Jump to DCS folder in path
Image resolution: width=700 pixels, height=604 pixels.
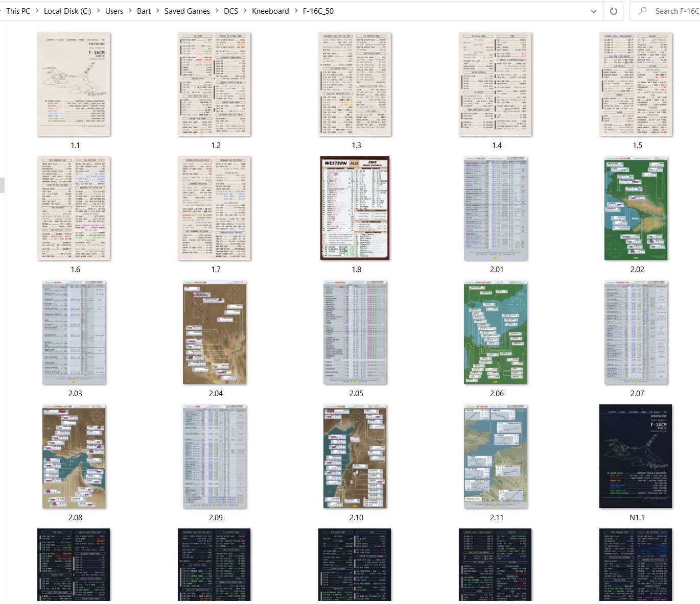click(231, 11)
